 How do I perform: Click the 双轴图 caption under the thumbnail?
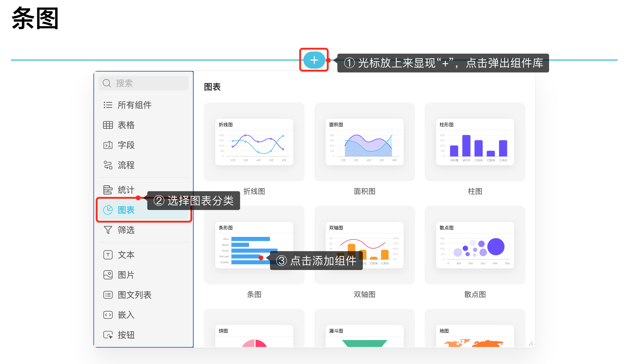tap(365, 295)
